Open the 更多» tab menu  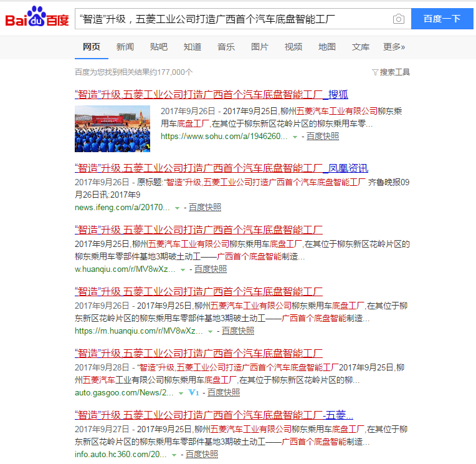pos(394,47)
